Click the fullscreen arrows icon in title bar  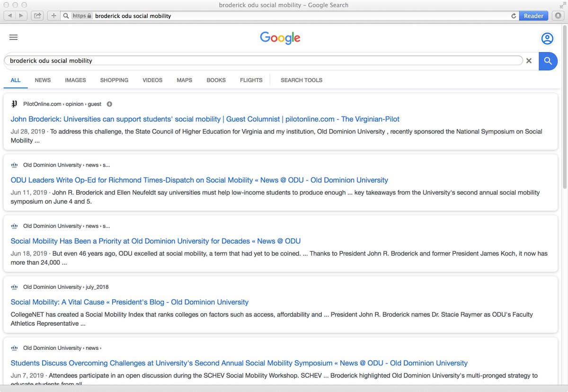(x=562, y=5)
